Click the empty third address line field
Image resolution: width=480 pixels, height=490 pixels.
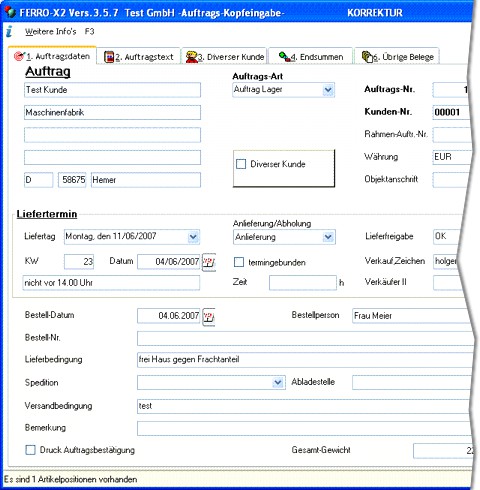click(x=112, y=135)
